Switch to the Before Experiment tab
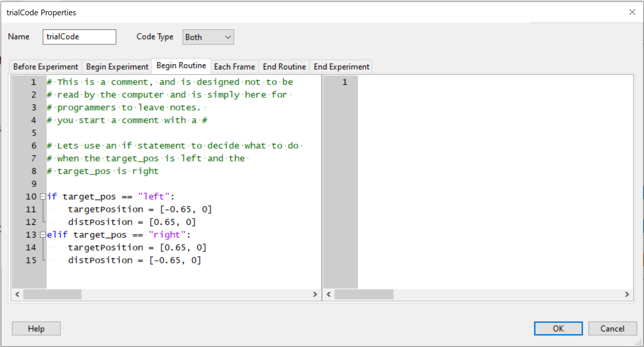This screenshot has height=347, width=644. 46,67
